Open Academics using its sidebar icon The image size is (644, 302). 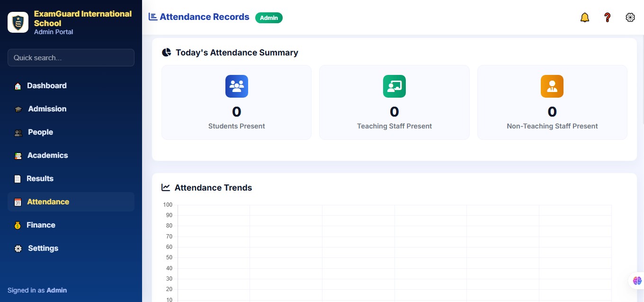18,156
